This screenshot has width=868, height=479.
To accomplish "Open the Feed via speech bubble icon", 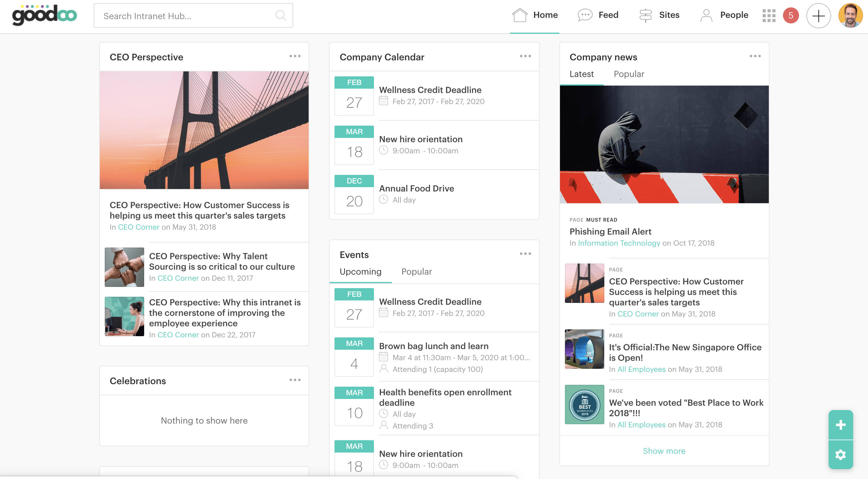I will pos(585,15).
